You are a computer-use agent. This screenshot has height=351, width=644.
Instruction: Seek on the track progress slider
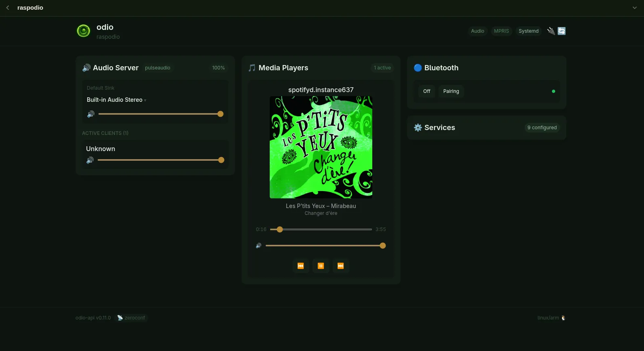tap(321, 229)
